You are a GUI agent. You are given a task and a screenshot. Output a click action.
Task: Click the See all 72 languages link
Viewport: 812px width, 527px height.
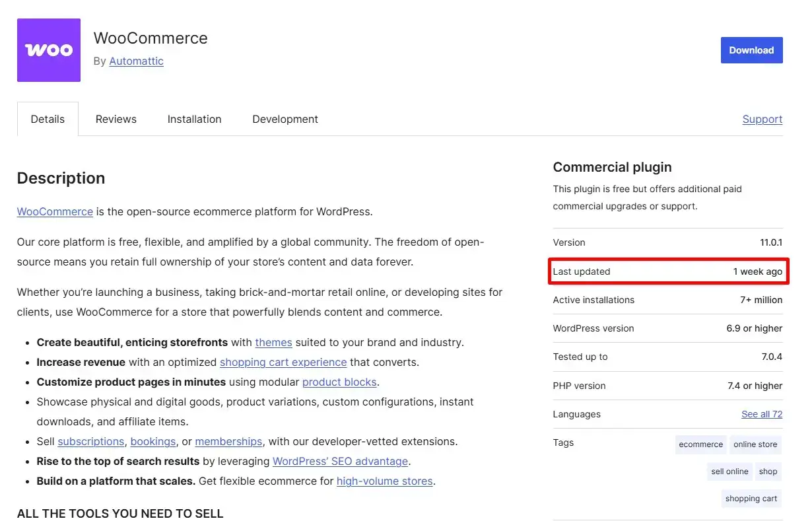coord(762,414)
